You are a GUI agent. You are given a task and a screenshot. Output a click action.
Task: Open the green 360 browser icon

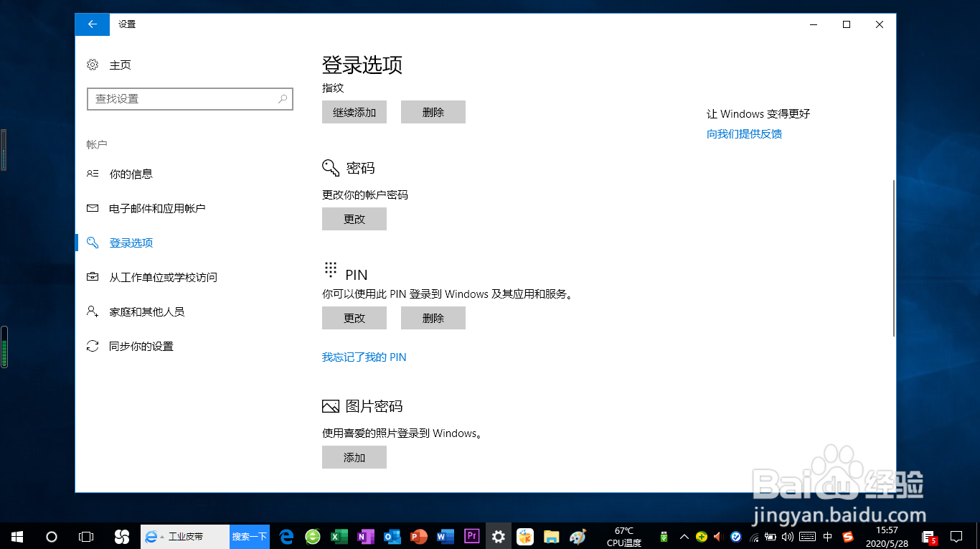point(313,536)
